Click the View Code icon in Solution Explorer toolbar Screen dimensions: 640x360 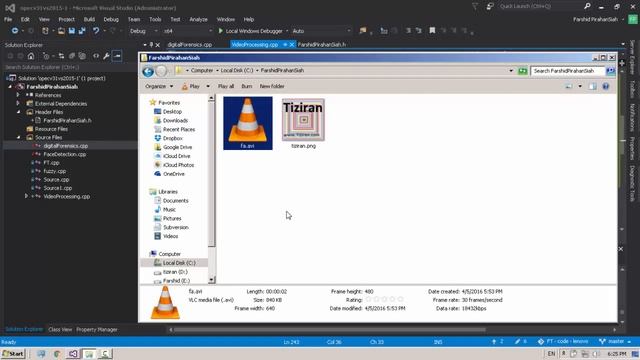(x=96, y=56)
